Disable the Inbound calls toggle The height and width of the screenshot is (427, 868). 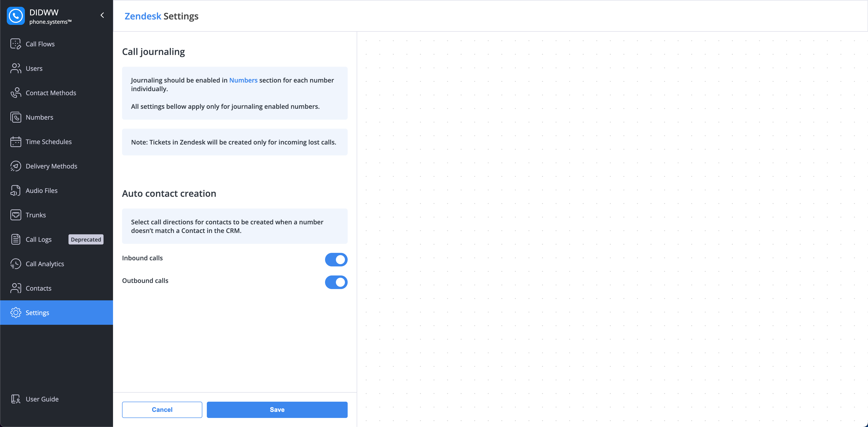pos(336,259)
